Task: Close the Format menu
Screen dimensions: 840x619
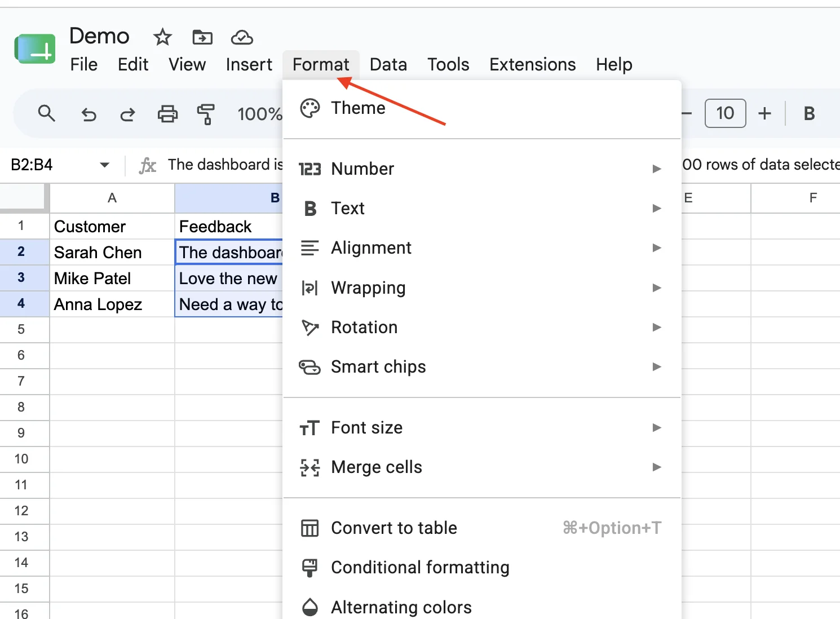Action: [321, 65]
